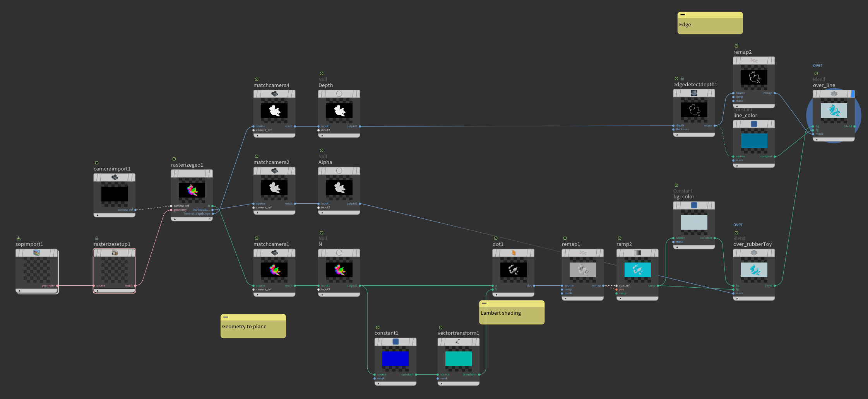Click the transform icon on vectortransform1 header

tap(458, 342)
